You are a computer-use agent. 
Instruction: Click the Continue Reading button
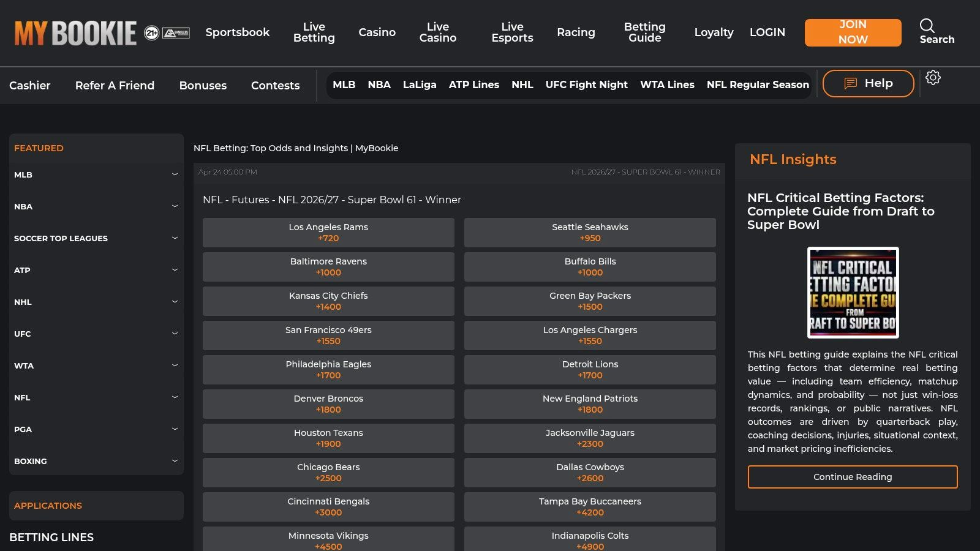tap(852, 476)
